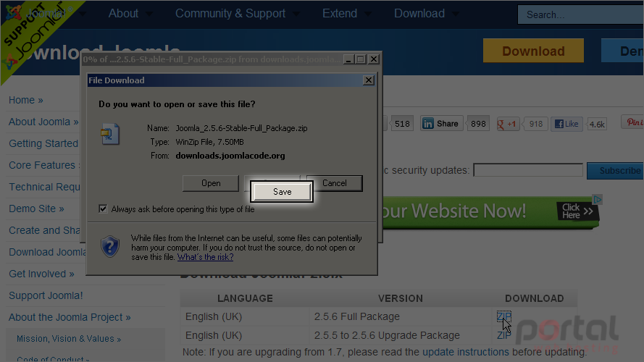The image size is (644, 362).
Task: Click the security shield question icon
Action: (110, 246)
